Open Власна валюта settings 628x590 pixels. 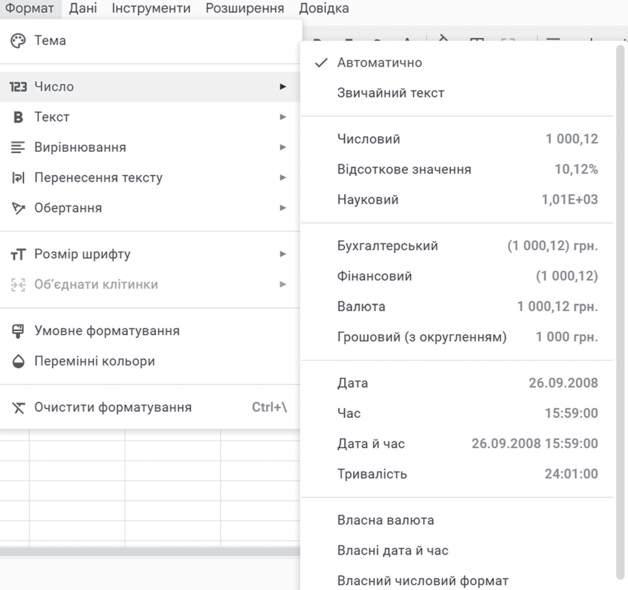click(x=457, y=520)
